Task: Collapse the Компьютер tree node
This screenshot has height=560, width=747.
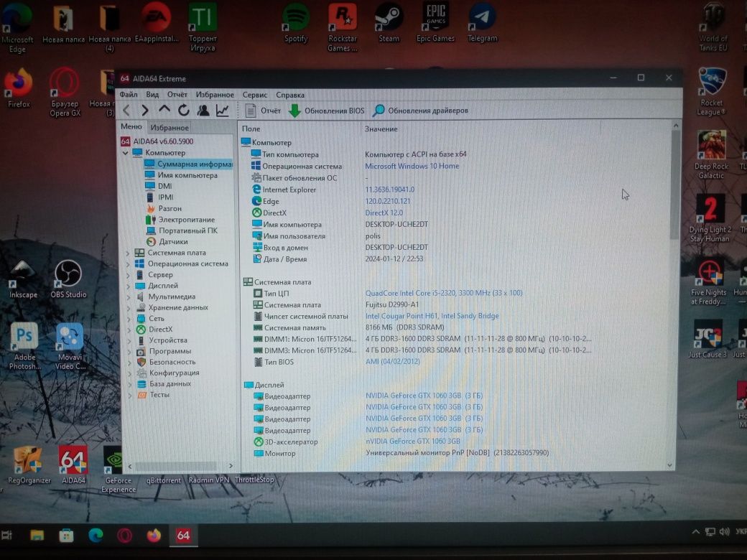Action: coord(125,153)
